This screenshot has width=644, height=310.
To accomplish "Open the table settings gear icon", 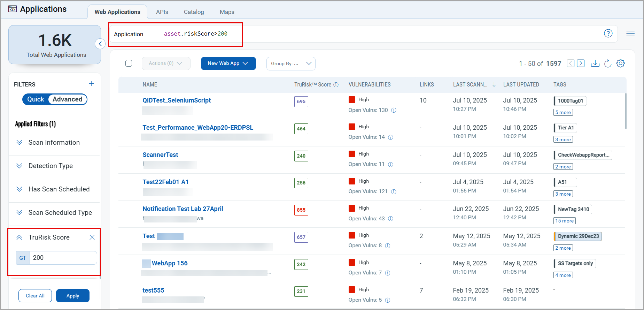I will point(620,63).
